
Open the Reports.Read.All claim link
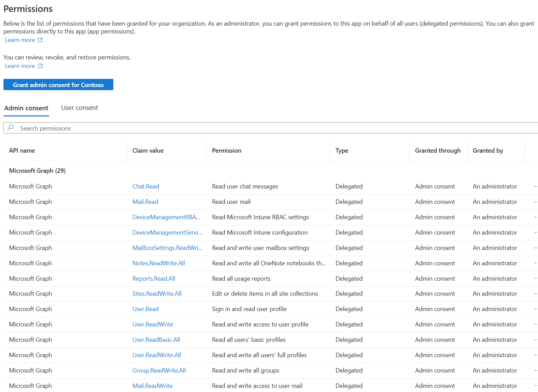tap(154, 279)
